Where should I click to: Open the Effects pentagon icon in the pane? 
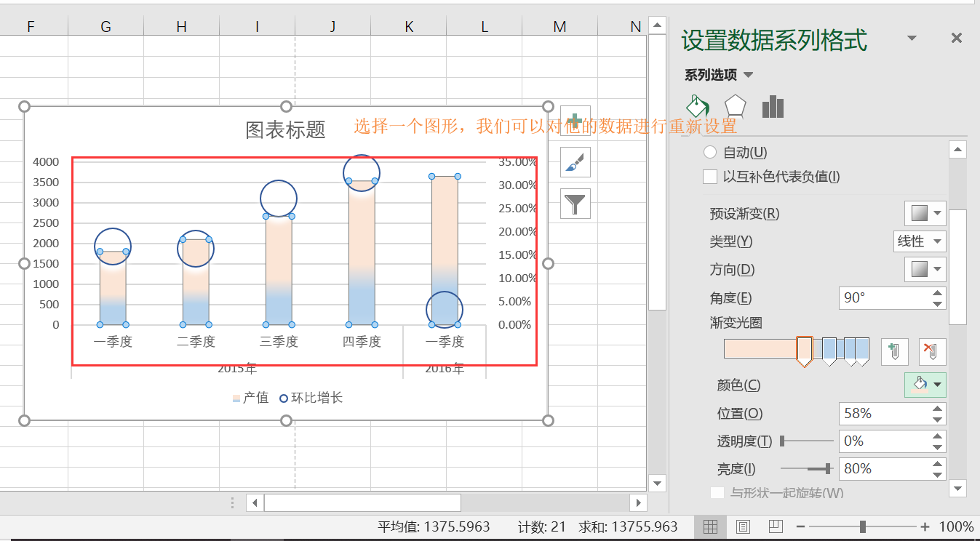click(735, 106)
